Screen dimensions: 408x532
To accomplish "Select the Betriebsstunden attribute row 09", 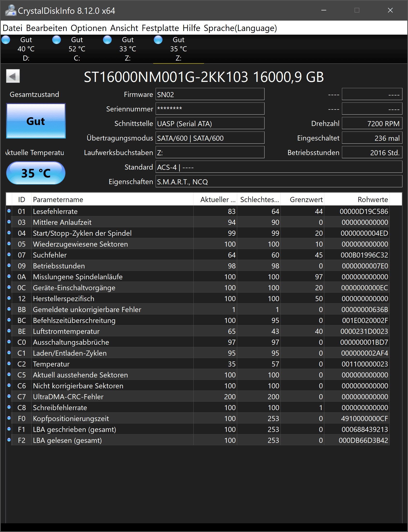I will pyautogui.click(x=198, y=266).
